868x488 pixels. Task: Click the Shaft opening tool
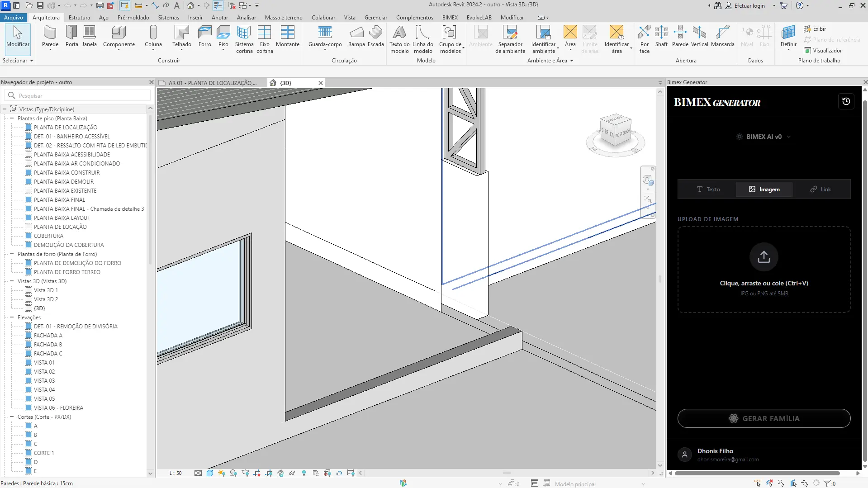click(661, 36)
